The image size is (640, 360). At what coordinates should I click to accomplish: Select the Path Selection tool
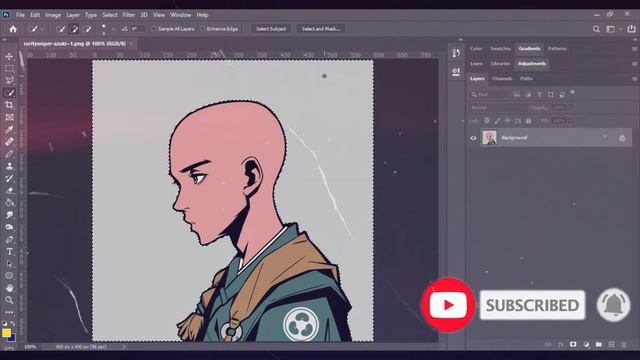coord(9,264)
